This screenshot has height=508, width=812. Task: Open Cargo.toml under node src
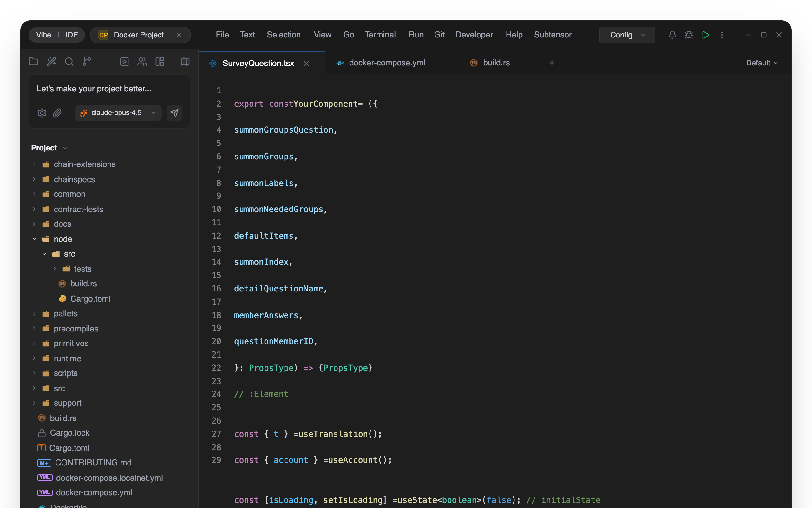(x=90, y=299)
